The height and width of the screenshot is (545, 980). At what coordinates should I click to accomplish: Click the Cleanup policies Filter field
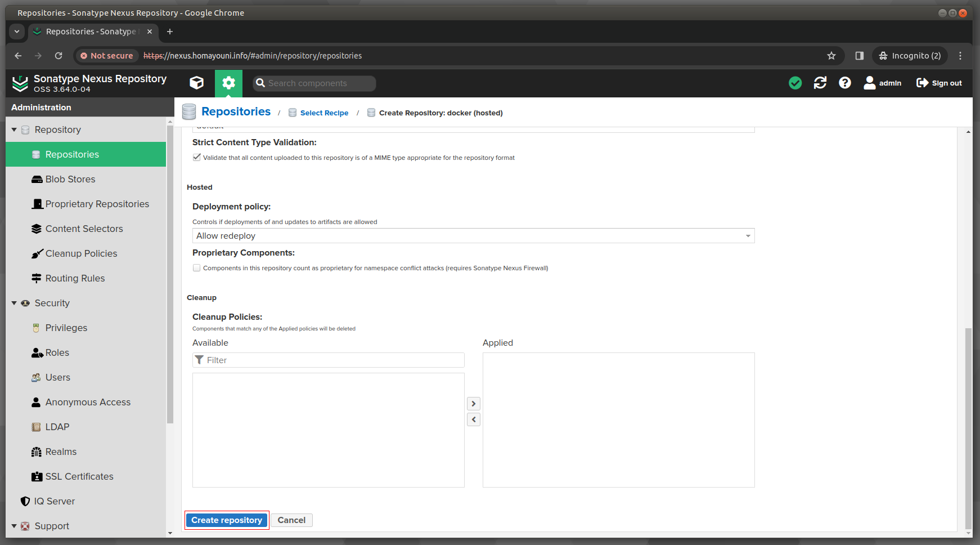[329, 360]
